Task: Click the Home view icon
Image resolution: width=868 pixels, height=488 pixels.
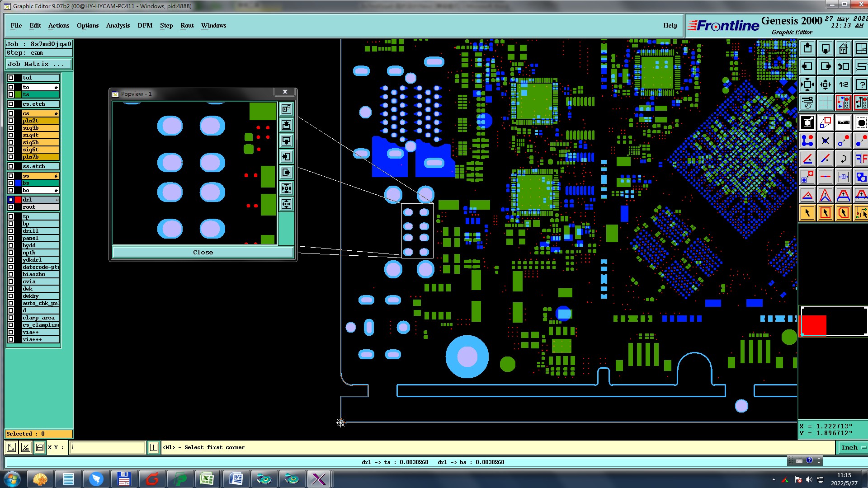Action: tap(843, 48)
